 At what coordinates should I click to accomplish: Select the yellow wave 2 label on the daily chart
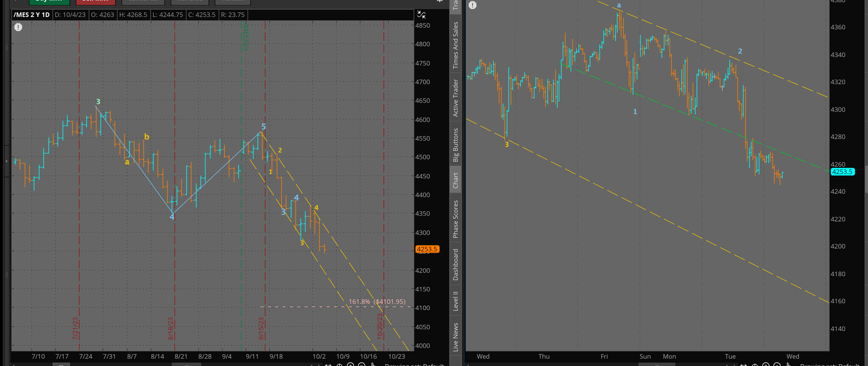pyautogui.click(x=280, y=150)
